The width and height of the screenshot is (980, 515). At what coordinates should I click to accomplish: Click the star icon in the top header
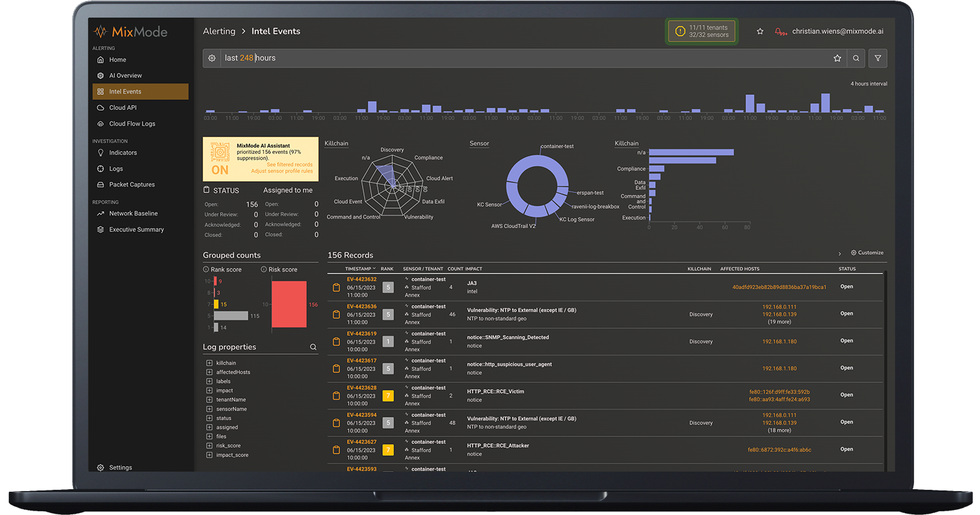(760, 31)
